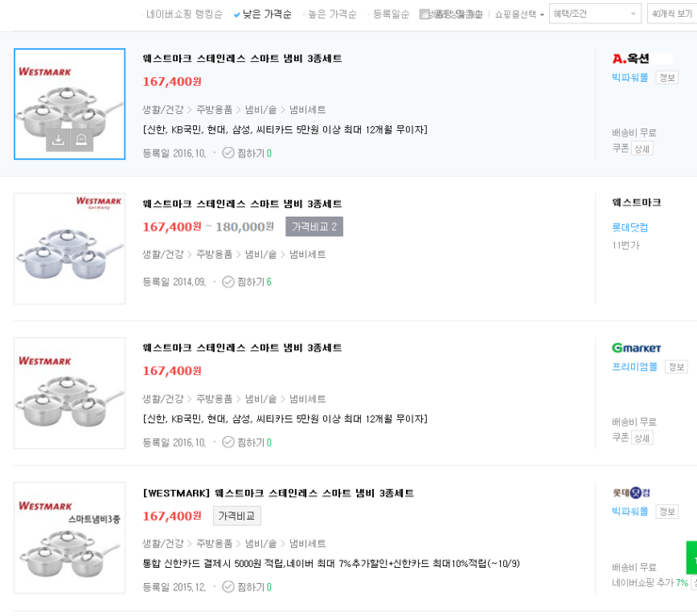Select 등록일순 sort option

click(x=391, y=14)
